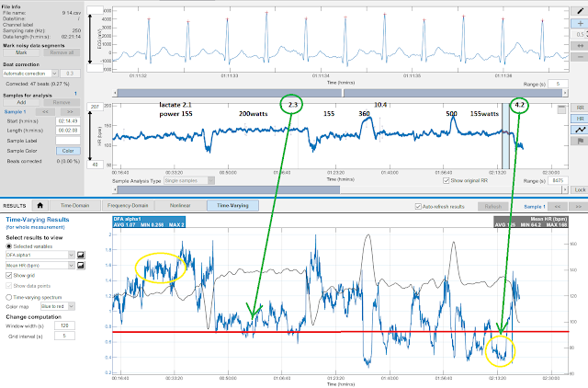Image resolution: width=588 pixels, height=388 pixels.
Task: Click results bar >> next sample button
Action: [578, 206]
